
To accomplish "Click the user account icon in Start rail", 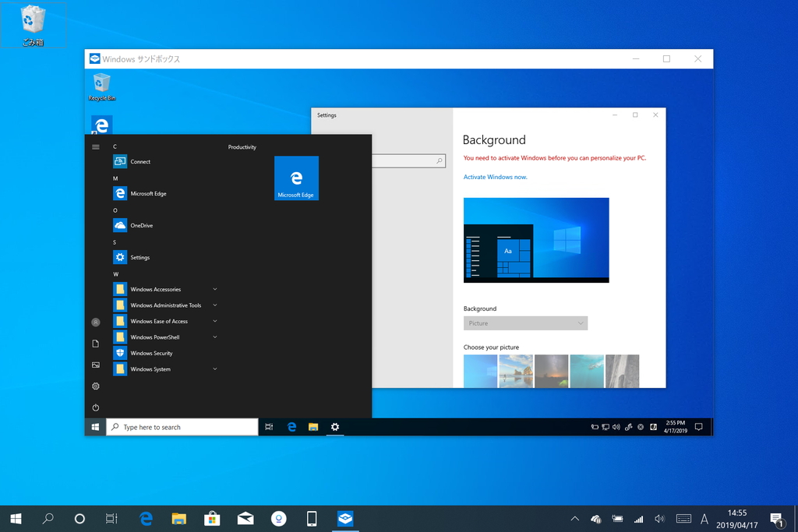I will [95, 322].
